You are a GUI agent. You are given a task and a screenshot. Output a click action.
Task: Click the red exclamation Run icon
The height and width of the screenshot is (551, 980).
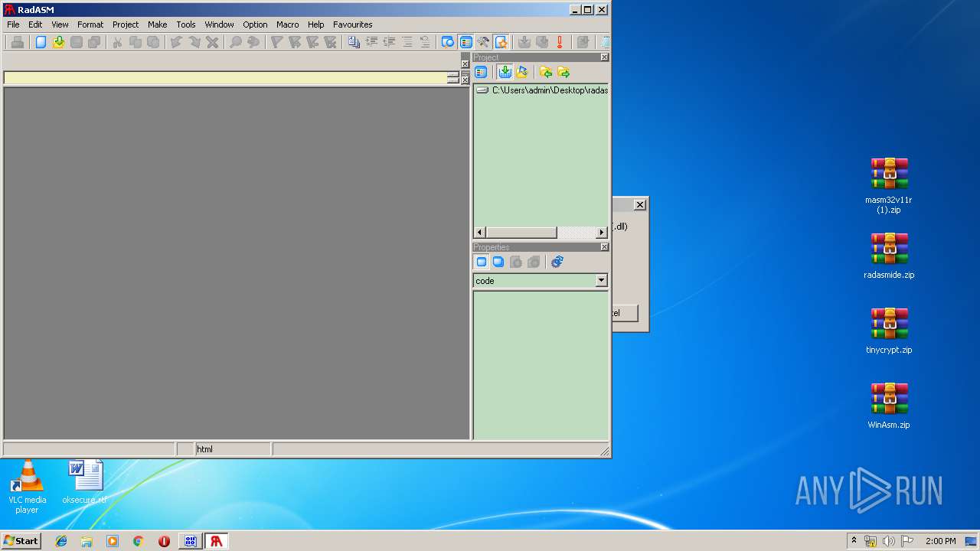[560, 42]
